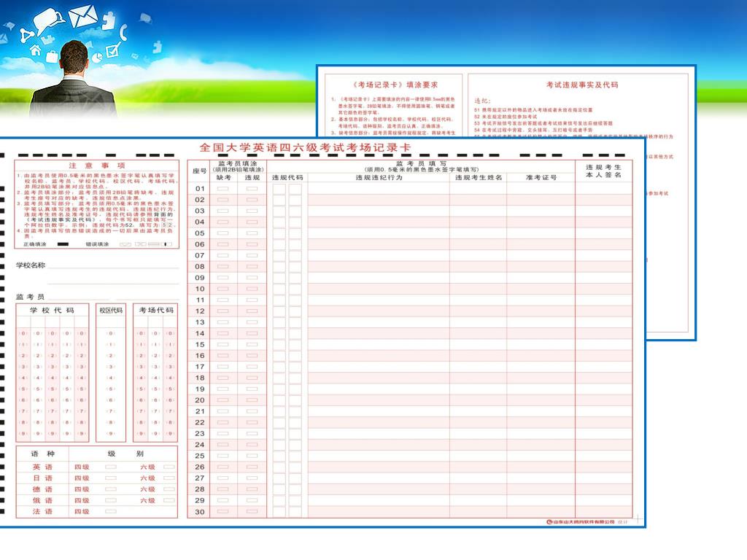
Task: Click the checkmark box icon in sky
Action: [113, 49]
